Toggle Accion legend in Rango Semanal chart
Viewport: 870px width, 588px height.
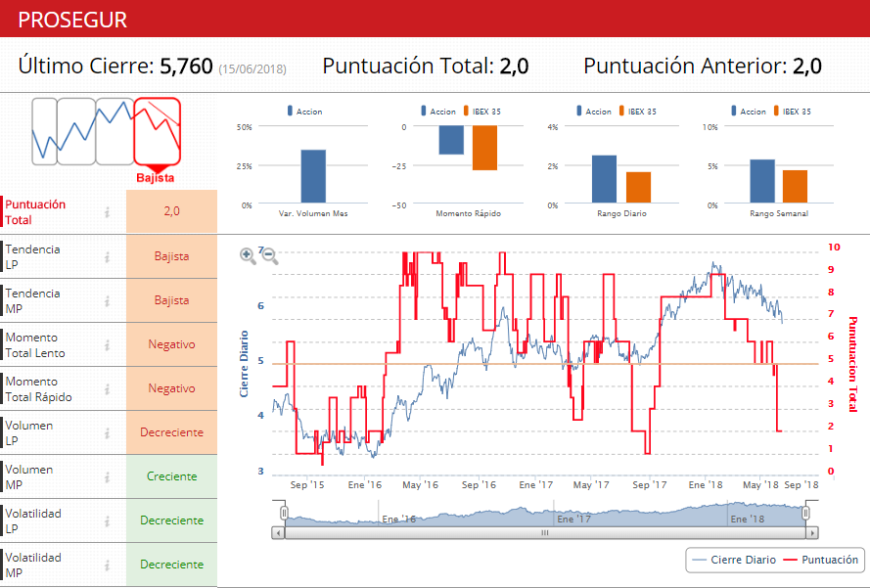point(749,112)
